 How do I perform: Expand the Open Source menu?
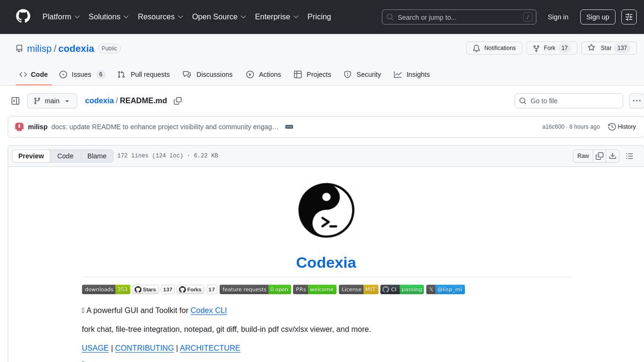(x=219, y=17)
